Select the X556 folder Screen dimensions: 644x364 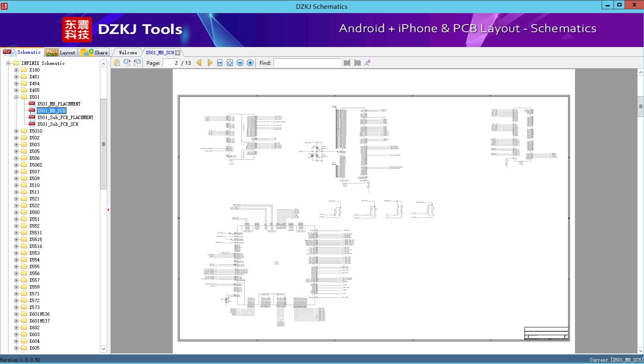tap(34, 273)
